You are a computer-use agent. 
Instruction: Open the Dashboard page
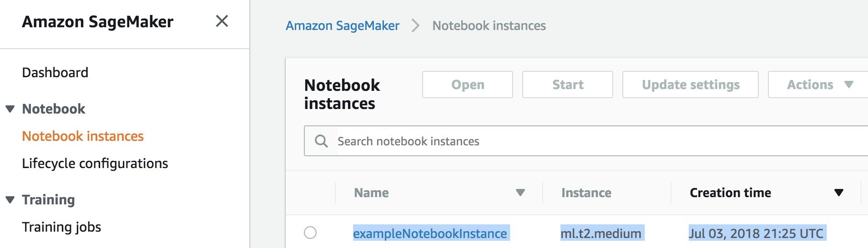(x=55, y=73)
